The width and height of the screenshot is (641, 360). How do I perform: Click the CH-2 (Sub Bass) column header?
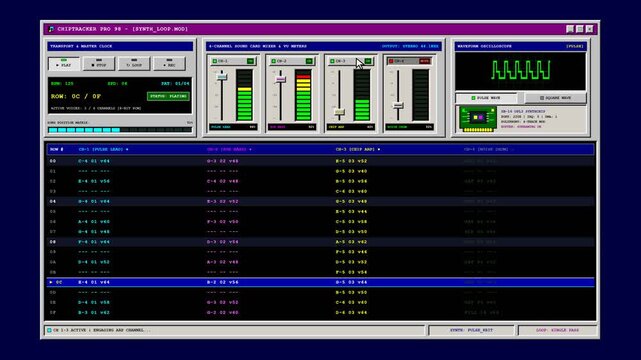tap(229, 150)
